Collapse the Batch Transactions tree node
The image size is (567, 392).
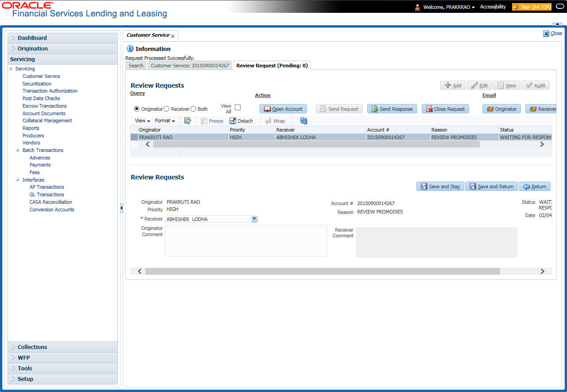18,150
